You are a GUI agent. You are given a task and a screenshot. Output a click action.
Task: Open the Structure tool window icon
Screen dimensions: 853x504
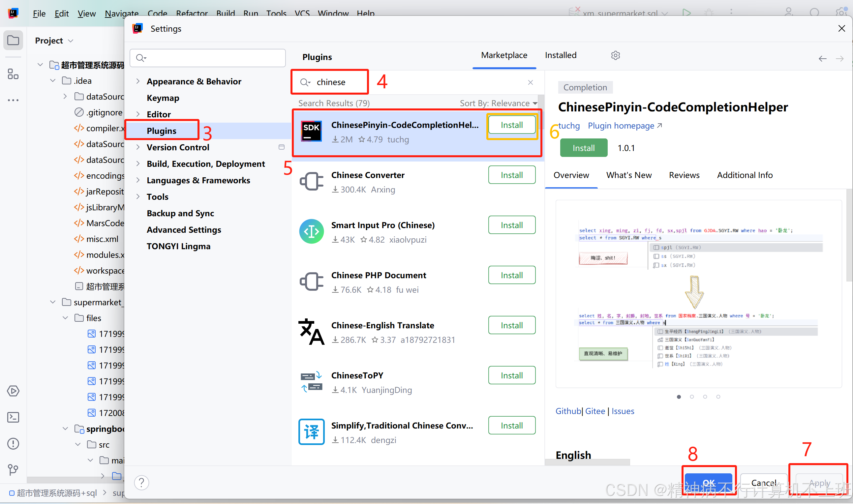(13, 74)
